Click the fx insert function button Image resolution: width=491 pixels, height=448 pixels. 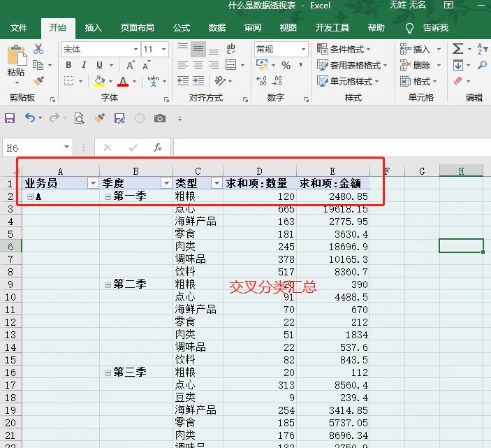[x=158, y=147]
